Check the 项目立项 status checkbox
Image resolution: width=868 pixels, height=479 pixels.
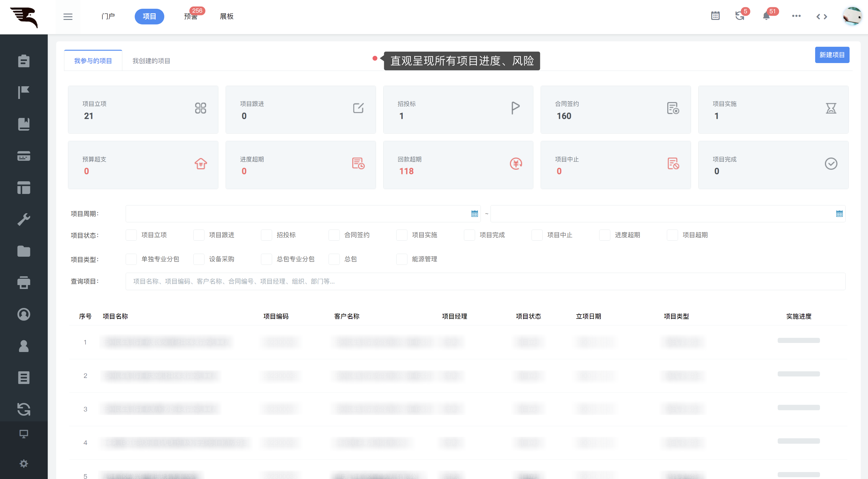tap(131, 235)
